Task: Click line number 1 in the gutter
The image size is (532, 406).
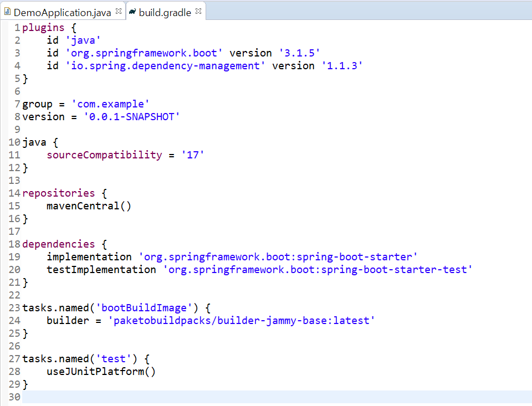Action: [x=17, y=28]
